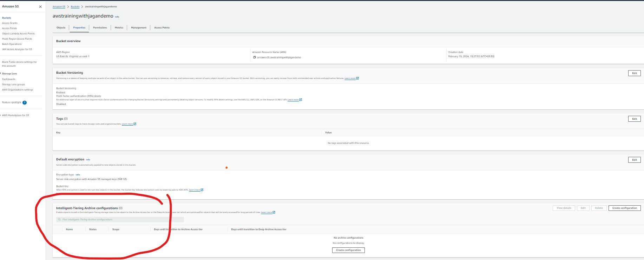Click the Feature spotlight count badge
Screen dimensions: 644x260
click(25, 102)
